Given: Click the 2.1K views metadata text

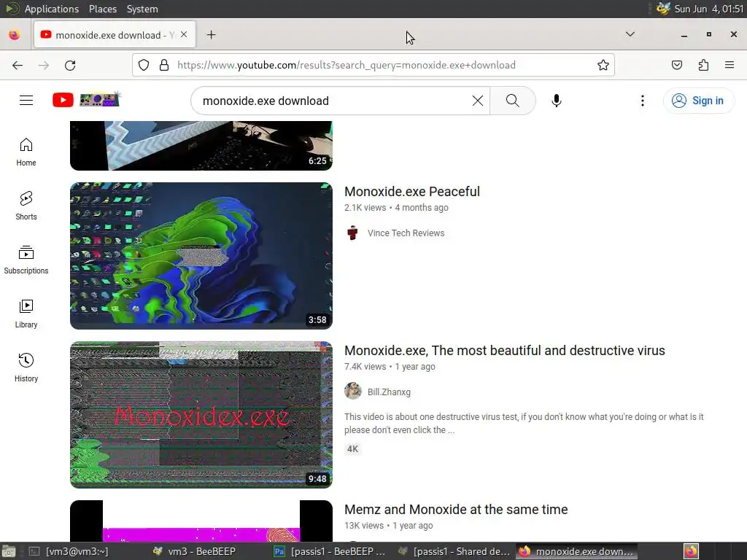Looking at the screenshot, I should (365, 208).
